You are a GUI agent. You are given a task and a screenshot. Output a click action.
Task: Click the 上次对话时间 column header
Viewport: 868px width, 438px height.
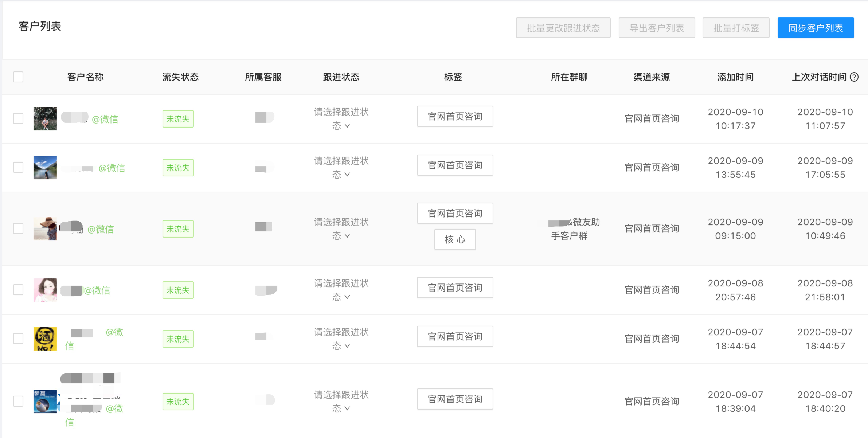819,77
